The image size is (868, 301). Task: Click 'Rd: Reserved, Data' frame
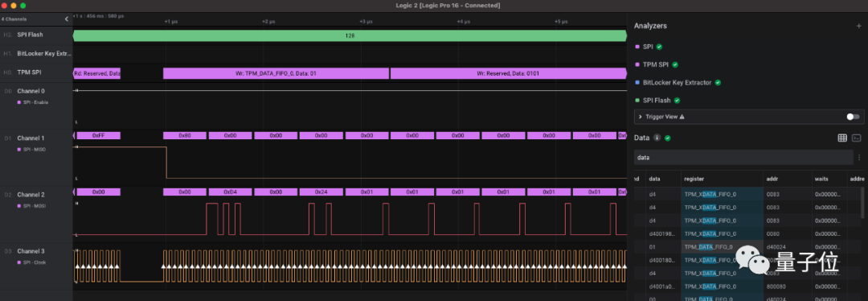point(97,73)
